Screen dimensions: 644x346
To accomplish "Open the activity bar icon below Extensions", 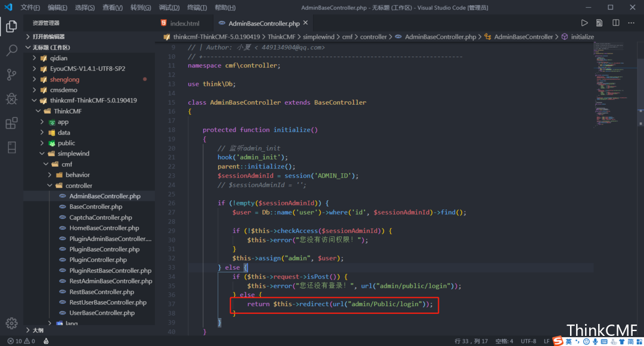I will [11, 147].
